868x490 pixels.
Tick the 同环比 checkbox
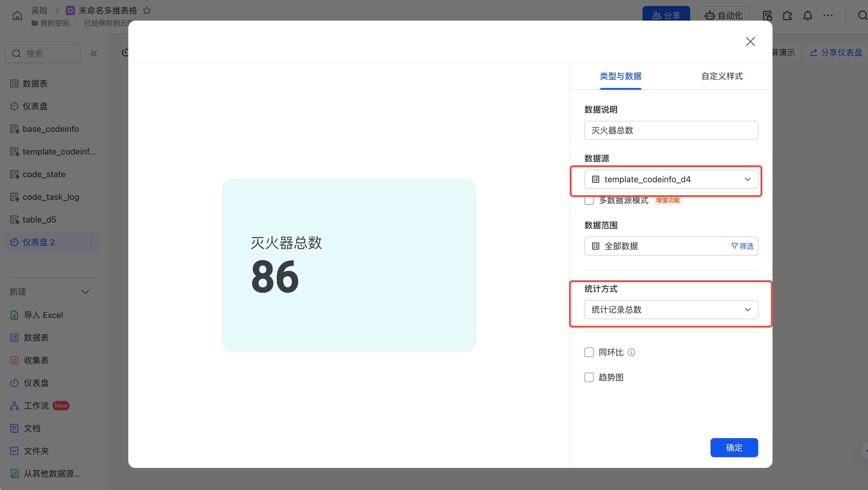[x=589, y=352]
